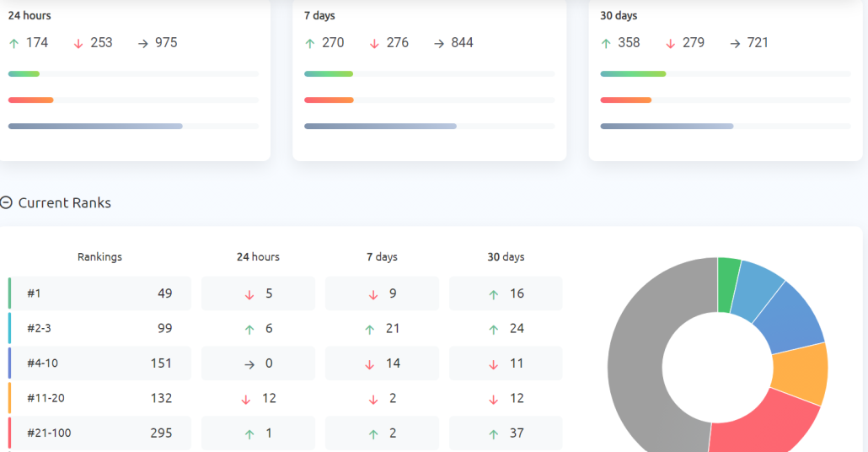Click the 7 days red progress bar
Screen dimensions: 868x452
tap(329, 100)
